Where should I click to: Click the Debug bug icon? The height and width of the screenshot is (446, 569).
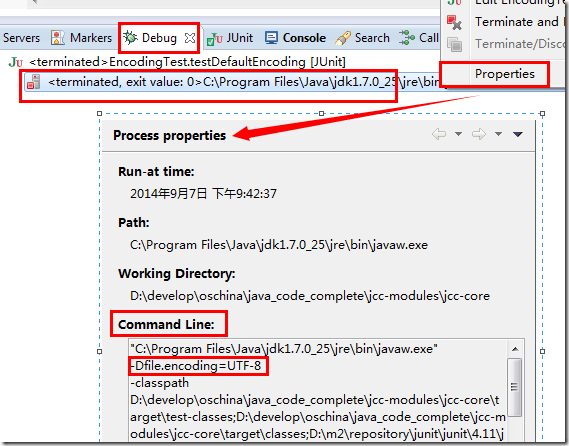click(x=130, y=37)
